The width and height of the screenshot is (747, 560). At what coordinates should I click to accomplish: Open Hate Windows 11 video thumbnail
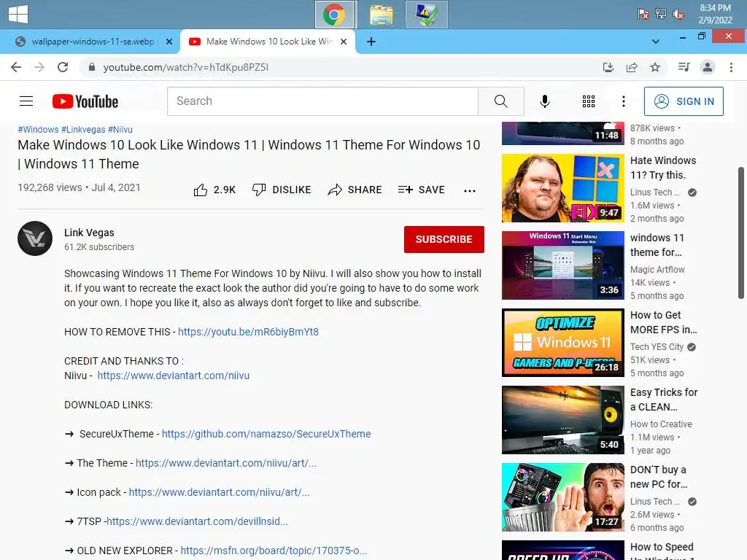point(562,188)
